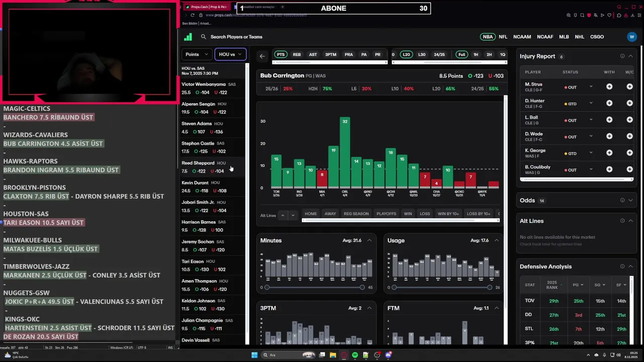The width and height of the screenshot is (644, 362).
Task: Select 2H period toggle
Action: (489, 54)
